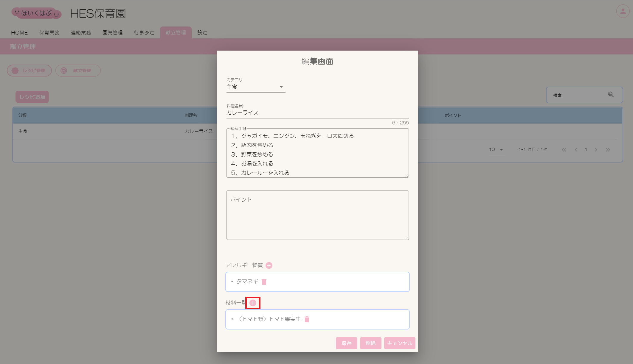Image resolution: width=633 pixels, height=364 pixels.
Task: Open the HOME menu
Action: 19,32
